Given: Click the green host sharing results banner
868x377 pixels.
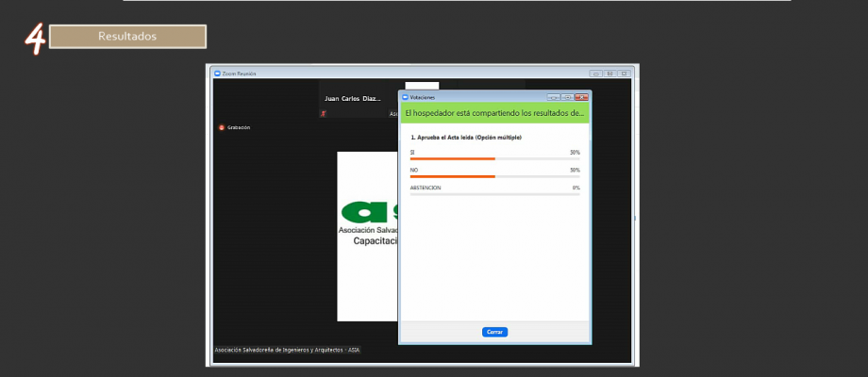Looking at the screenshot, I should click(495, 113).
